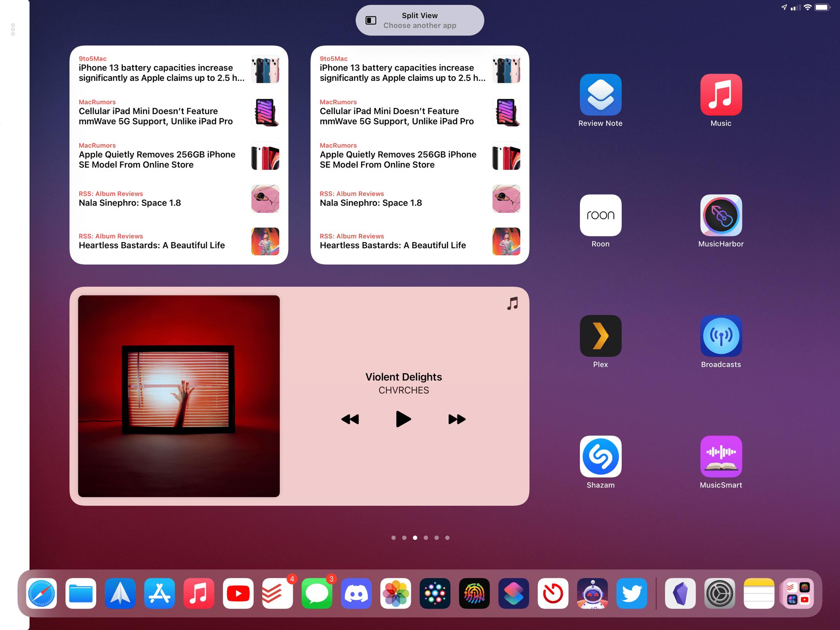The image size is (840, 630).
Task: Open the Review Note shortcut app
Action: pyautogui.click(x=600, y=95)
